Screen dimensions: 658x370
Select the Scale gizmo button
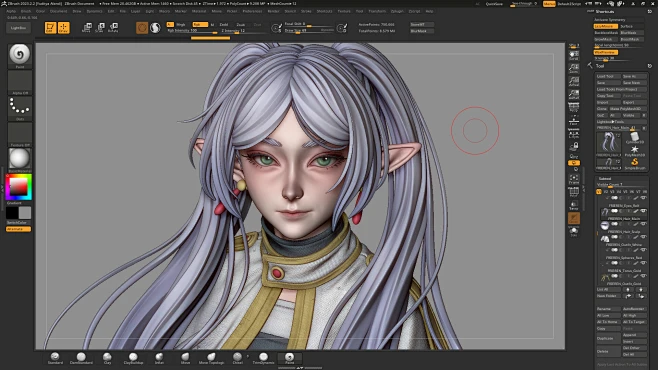point(100,28)
